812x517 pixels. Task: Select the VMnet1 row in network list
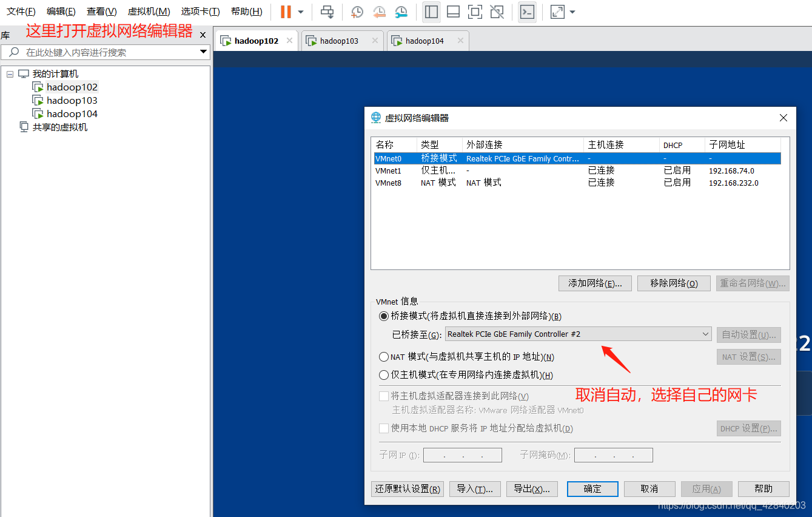coord(577,171)
